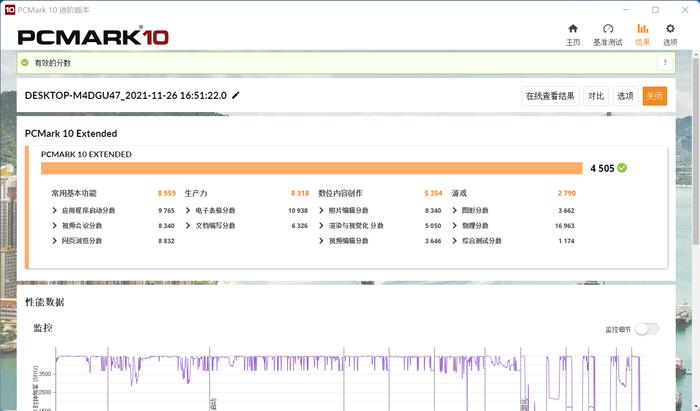The width and height of the screenshot is (700, 411).
Task: Expand 电子表格分数 row
Action: point(188,210)
